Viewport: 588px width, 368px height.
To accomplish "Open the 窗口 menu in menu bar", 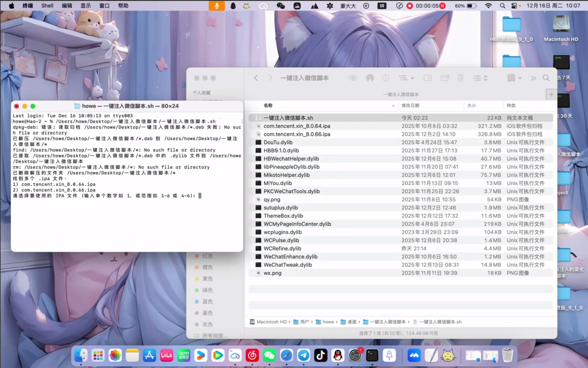I will pyautogui.click(x=104, y=6).
